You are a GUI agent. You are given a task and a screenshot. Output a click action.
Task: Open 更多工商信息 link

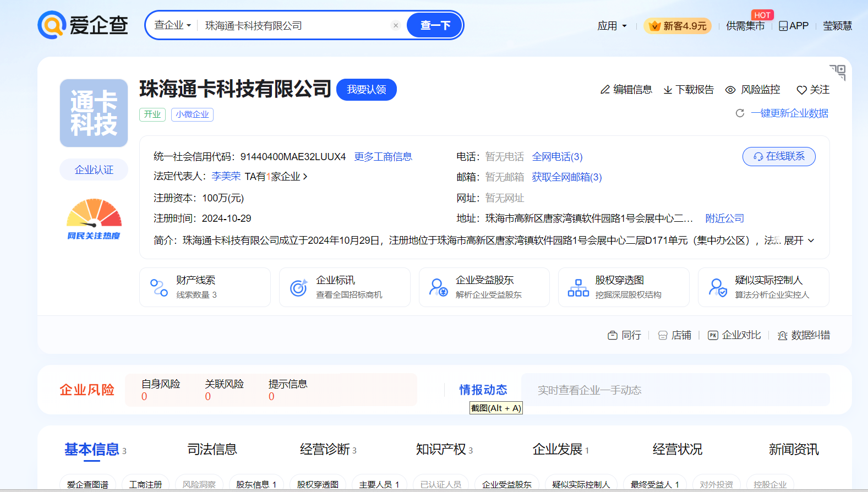tap(383, 157)
